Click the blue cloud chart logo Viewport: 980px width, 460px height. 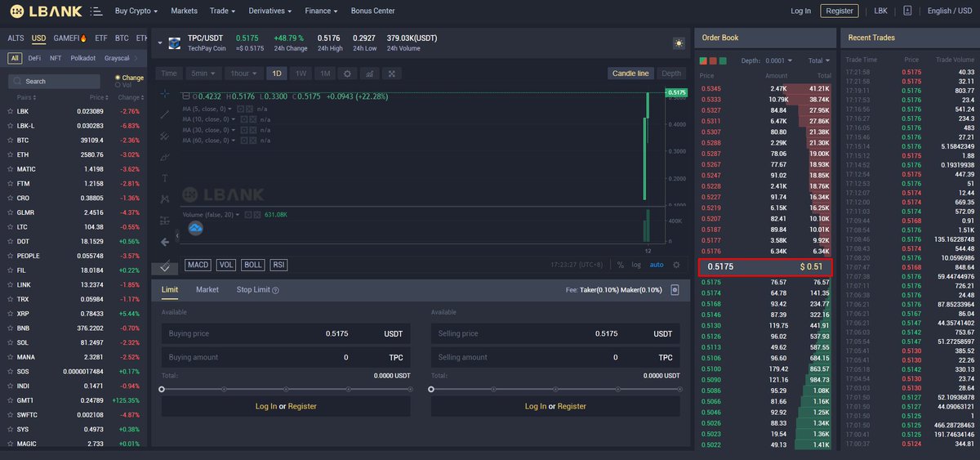tap(195, 229)
